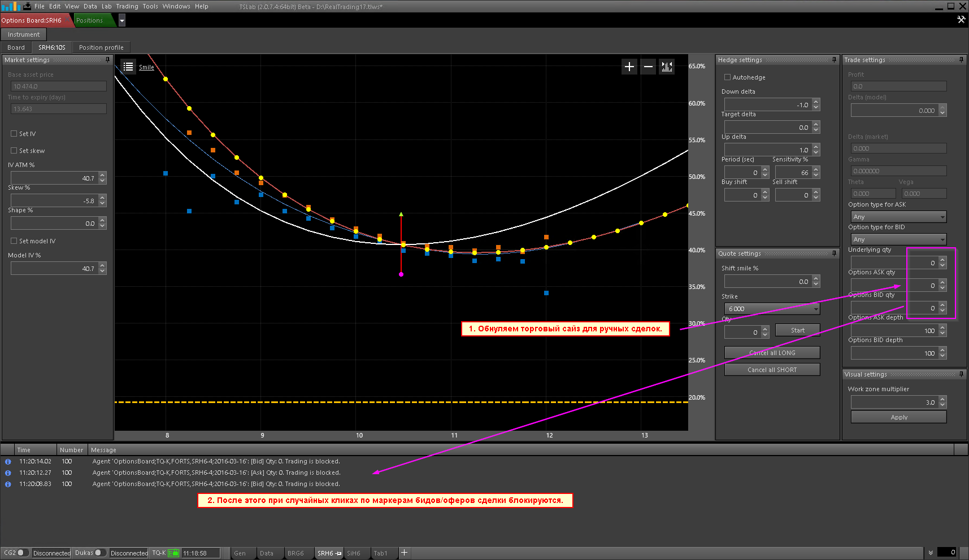Viewport: 969px width, 560px height.
Task: Enable the Autohedge checkbox
Action: coord(727,77)
